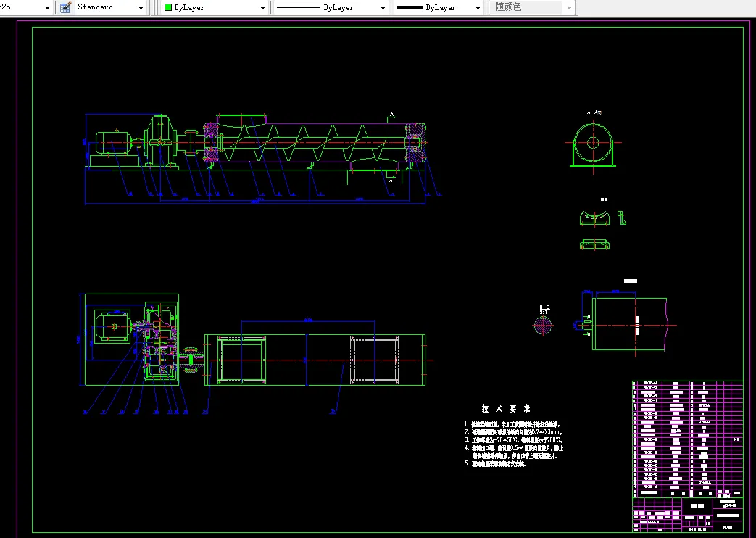Click the A-A section view circle
Viewport: 756px width, 538px height.
click(x=593, y=143)
